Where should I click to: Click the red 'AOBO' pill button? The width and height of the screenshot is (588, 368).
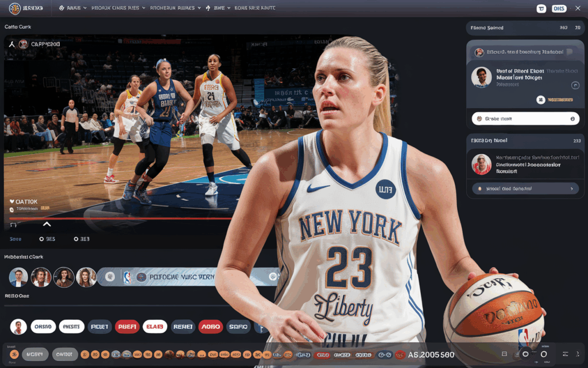[x=211, y=327]
